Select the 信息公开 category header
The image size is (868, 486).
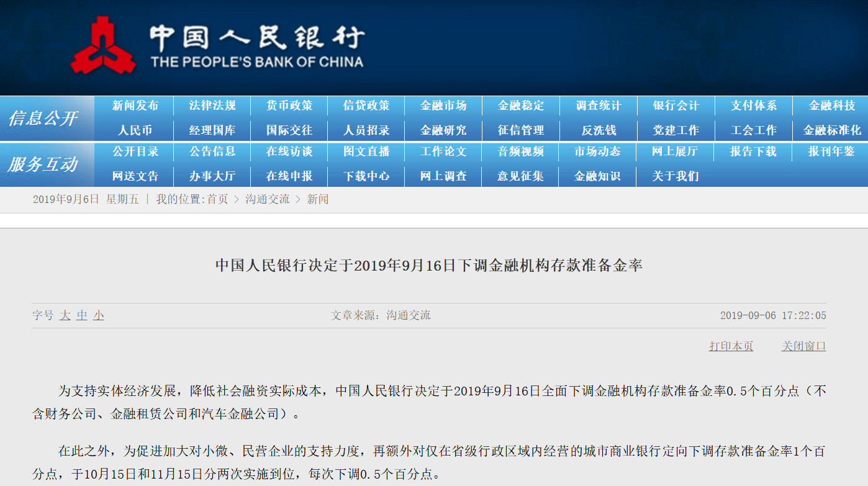coord(43,119)
